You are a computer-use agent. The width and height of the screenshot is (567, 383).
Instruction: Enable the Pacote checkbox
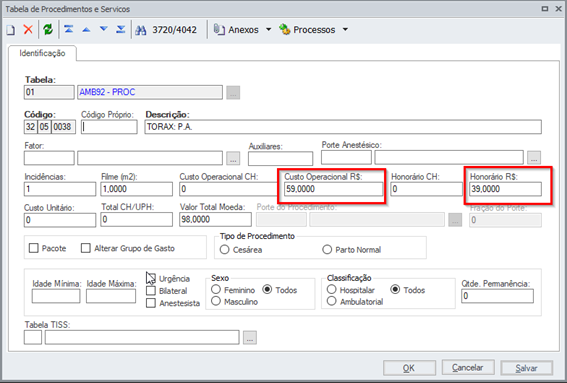34,248
